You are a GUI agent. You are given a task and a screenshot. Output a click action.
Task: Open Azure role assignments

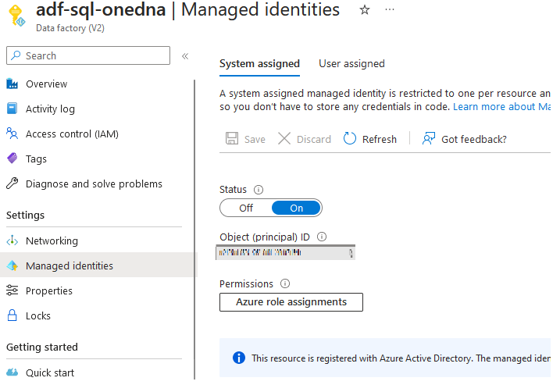291,302
